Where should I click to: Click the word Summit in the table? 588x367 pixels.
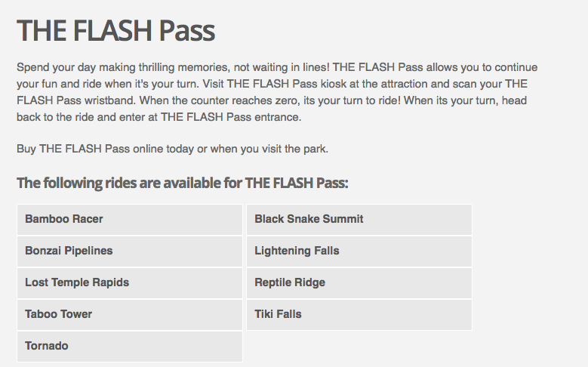(x=343, y=219)
